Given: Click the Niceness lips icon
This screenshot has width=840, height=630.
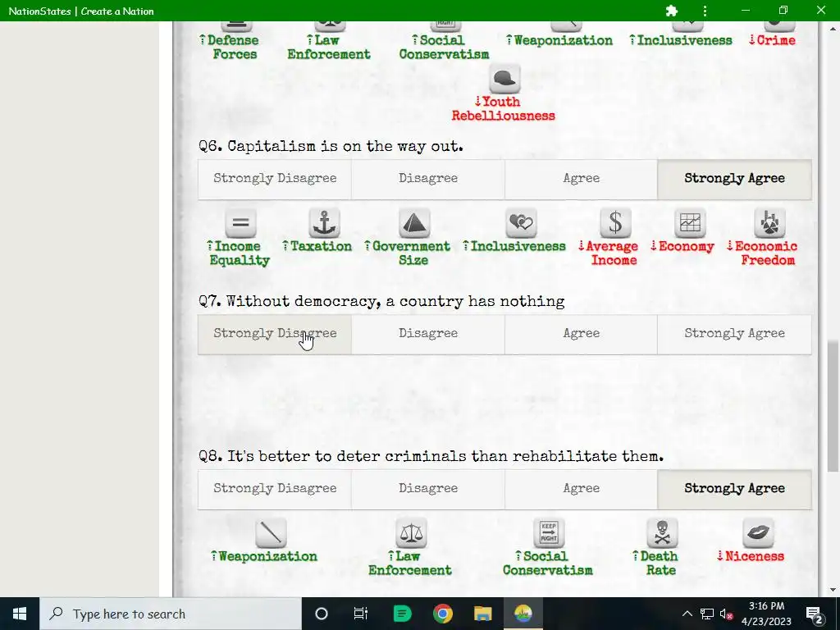Looking at the screenshot, I should [x=759, y=533].
